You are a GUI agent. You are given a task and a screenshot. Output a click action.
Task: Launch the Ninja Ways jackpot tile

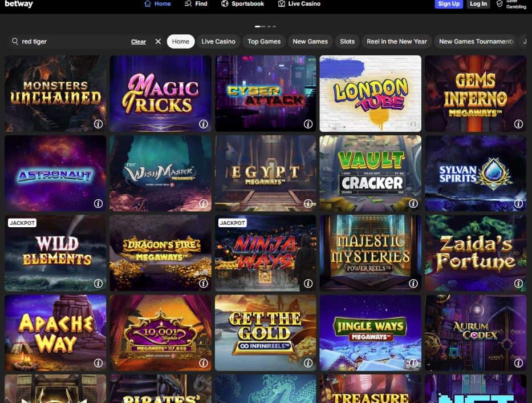coord(266,253)
